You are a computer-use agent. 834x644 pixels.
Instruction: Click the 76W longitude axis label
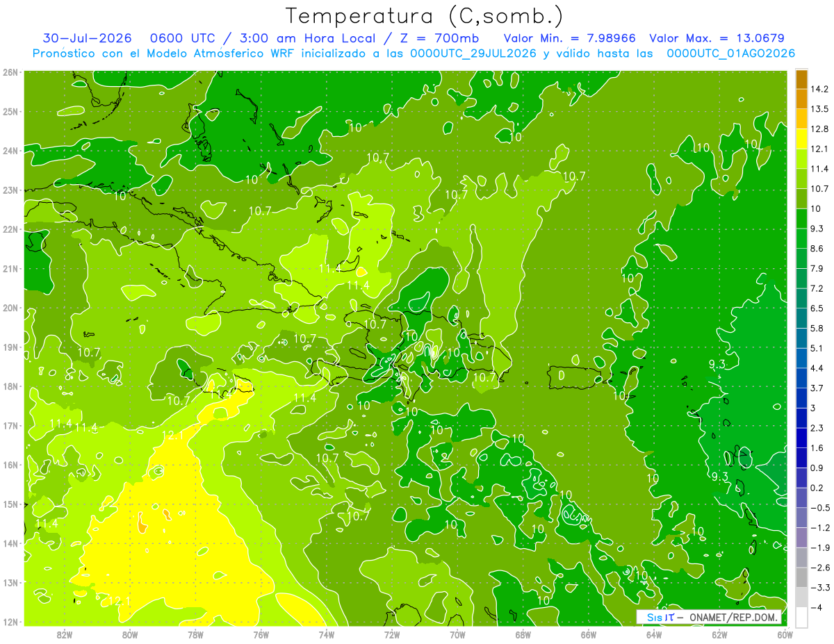pyautogui.click(x=261, y=634)
